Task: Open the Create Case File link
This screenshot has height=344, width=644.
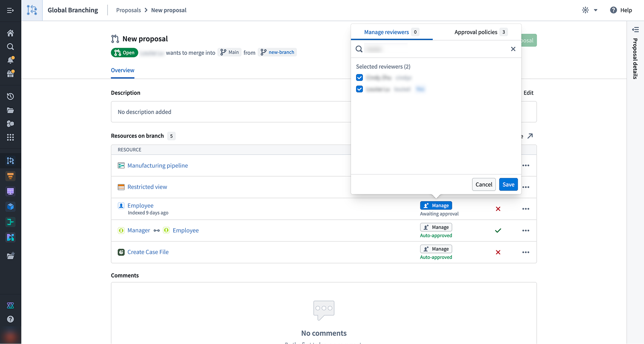Action: point(148,252)
